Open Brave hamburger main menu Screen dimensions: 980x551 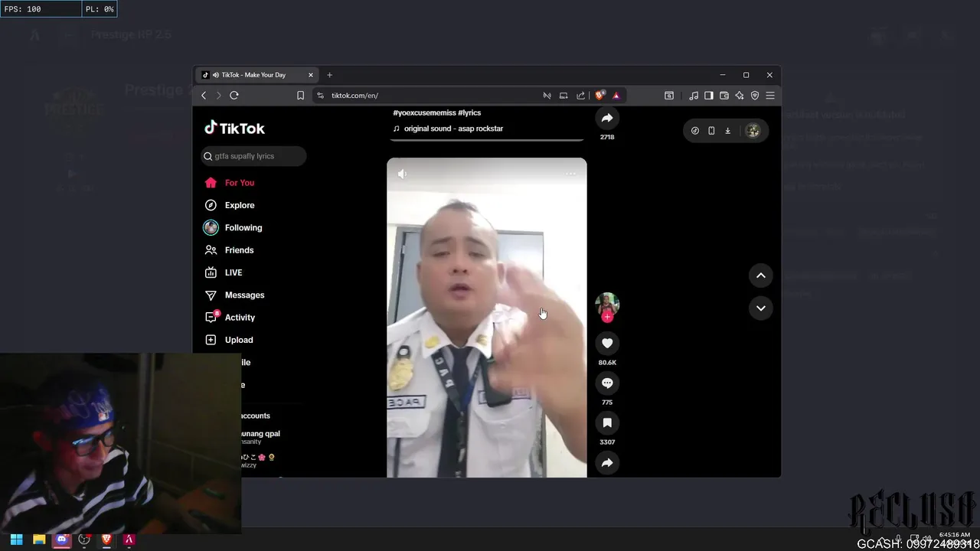click(770, 96)
